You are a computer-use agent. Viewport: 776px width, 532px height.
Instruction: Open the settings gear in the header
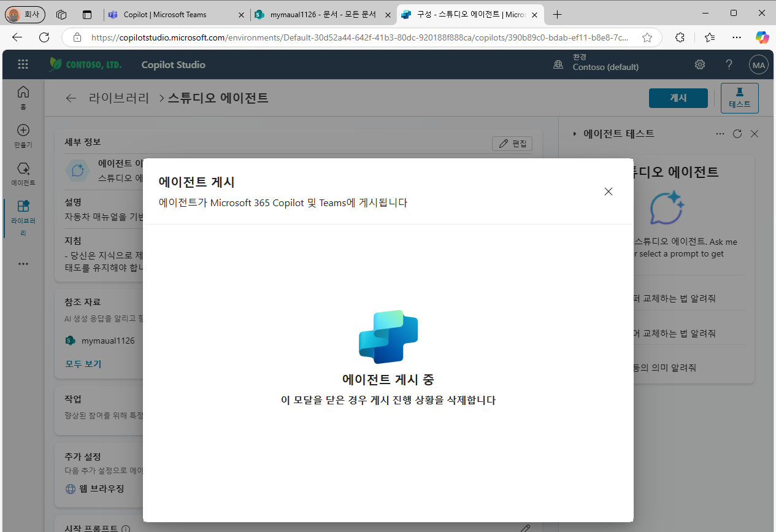699,64
